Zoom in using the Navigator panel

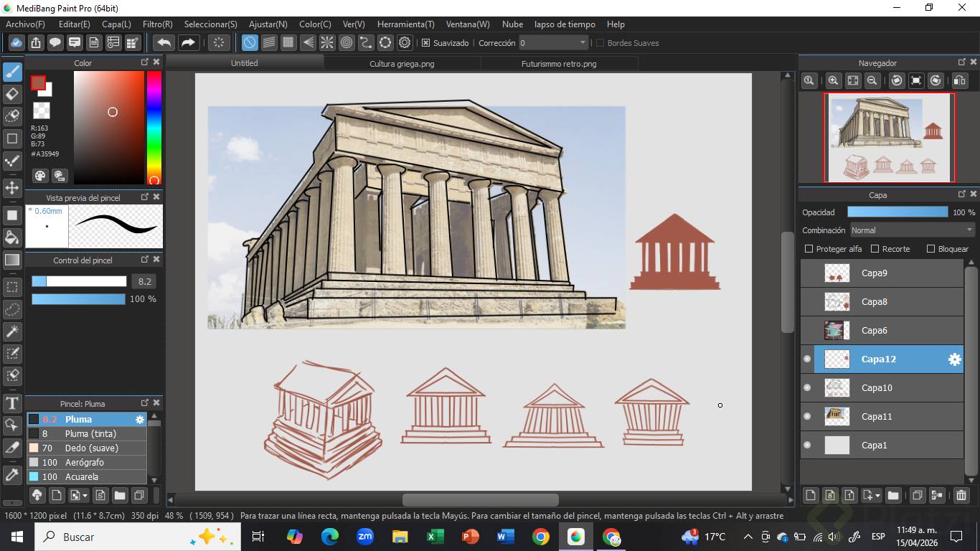[x=833, y=81]
